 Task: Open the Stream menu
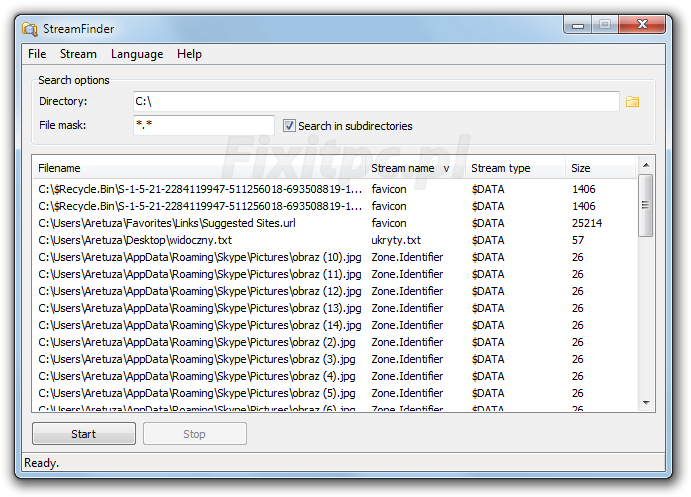point(78,54)
